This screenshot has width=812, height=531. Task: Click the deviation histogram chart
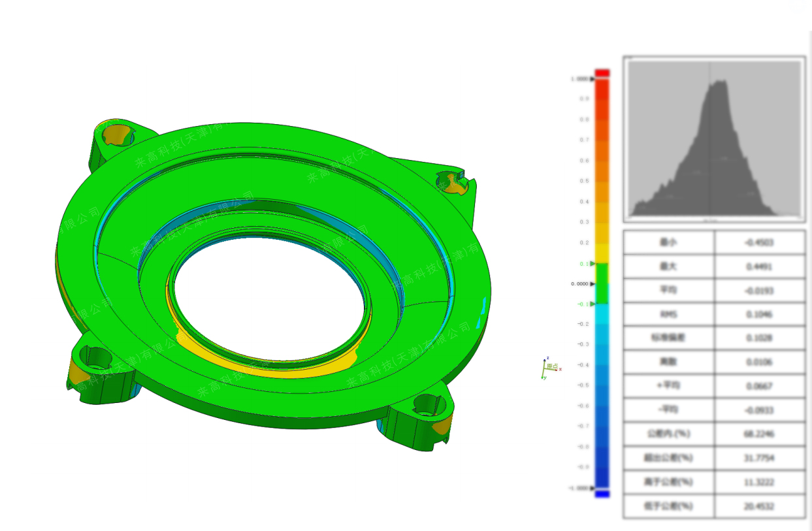pyautogui.click(x=713, y=139)
